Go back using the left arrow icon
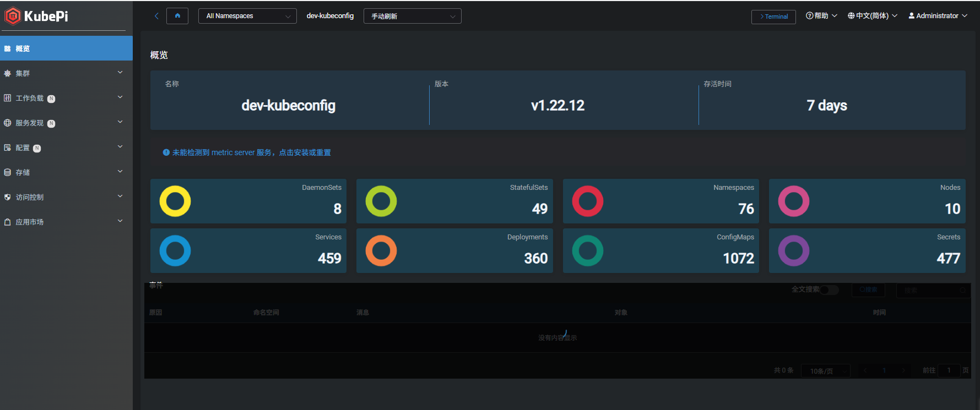 pos(156,16)
